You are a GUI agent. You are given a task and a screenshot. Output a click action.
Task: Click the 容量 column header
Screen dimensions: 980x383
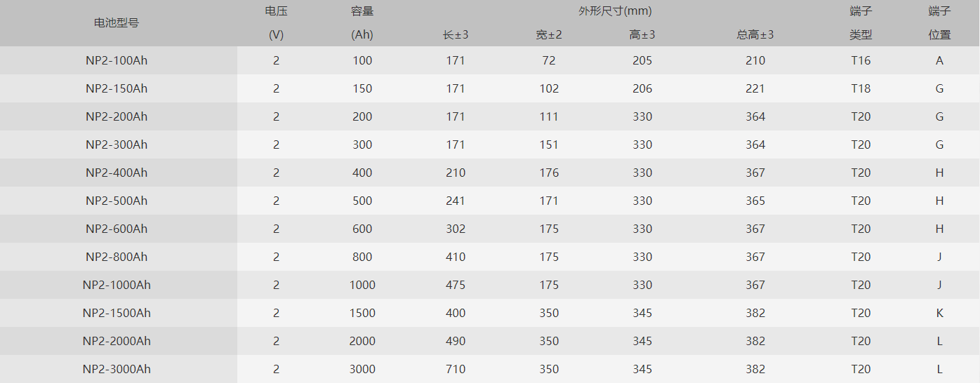[362, 11]
